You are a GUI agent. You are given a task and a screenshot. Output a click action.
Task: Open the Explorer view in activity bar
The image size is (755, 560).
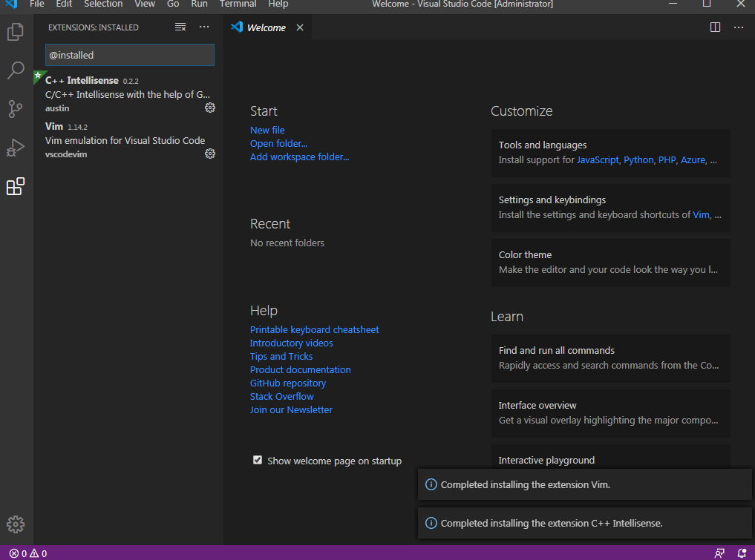tap(16, 32)
